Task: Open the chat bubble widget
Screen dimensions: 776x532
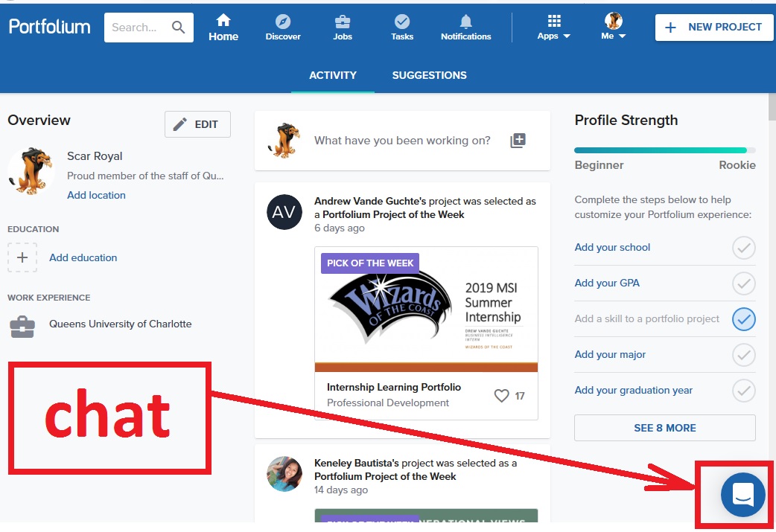Action: point(742,494)
